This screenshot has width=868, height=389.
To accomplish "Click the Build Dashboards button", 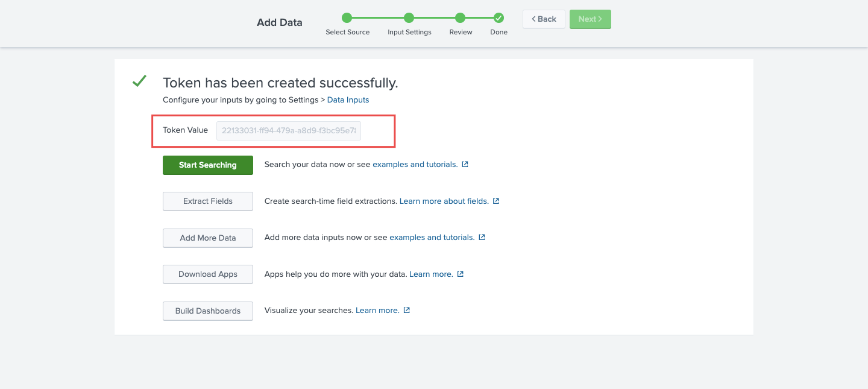I will [x=207, y=311].
